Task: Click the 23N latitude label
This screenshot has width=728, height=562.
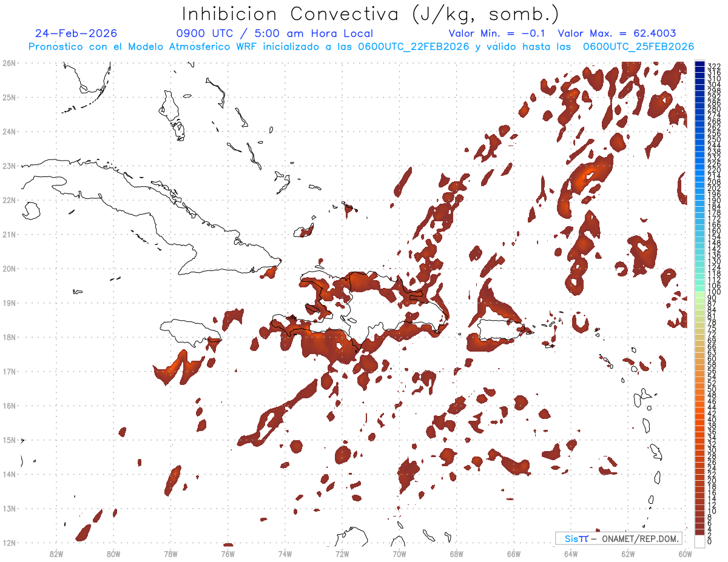Action: coord(9,166)
